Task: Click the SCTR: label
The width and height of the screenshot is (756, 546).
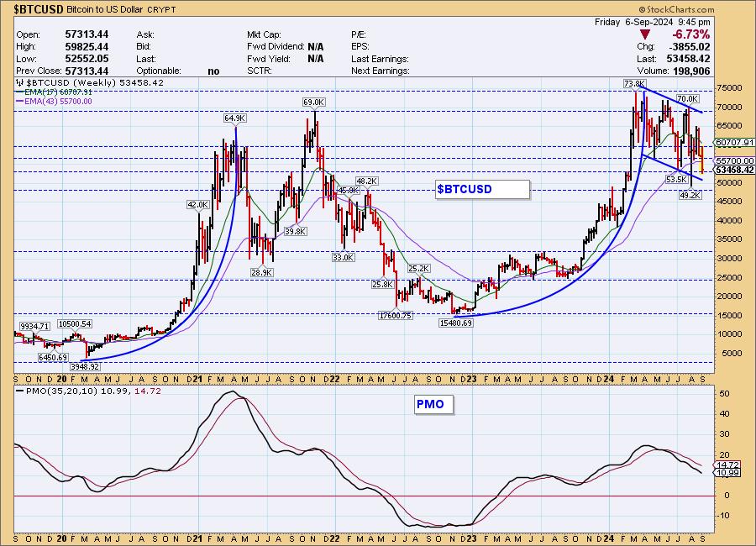Action: tap(260, 71)
